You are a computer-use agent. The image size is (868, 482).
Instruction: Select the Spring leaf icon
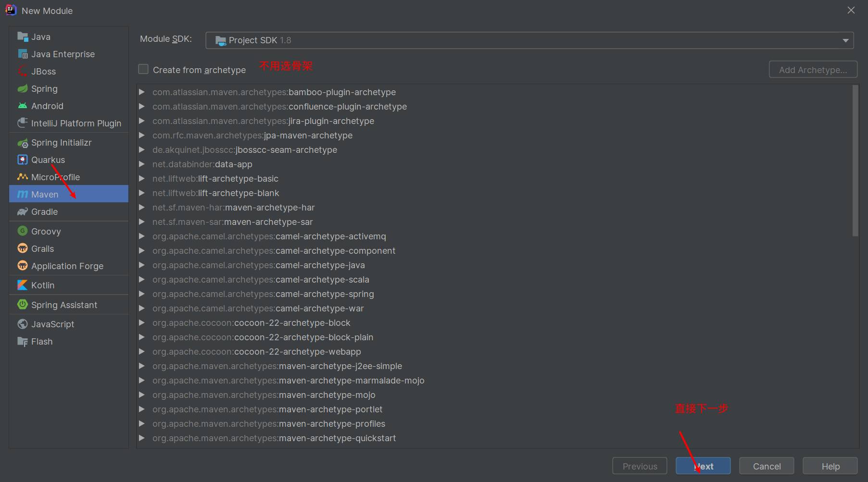[23, 88]
